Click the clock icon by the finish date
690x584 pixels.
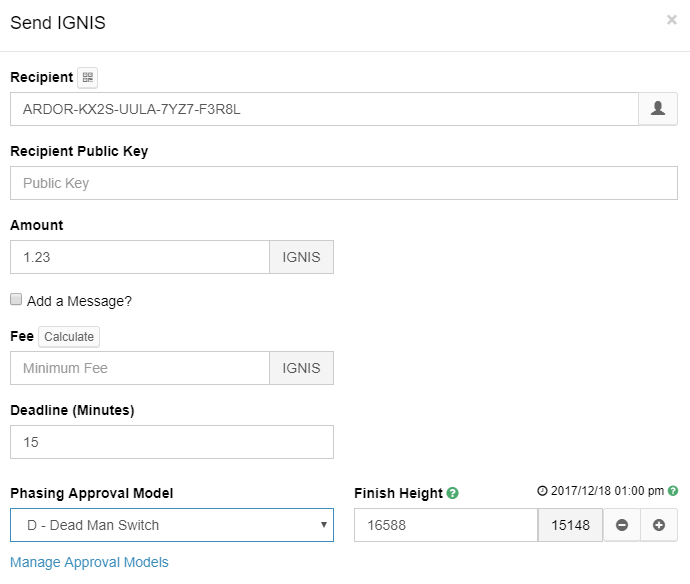[x=542, y=491]
